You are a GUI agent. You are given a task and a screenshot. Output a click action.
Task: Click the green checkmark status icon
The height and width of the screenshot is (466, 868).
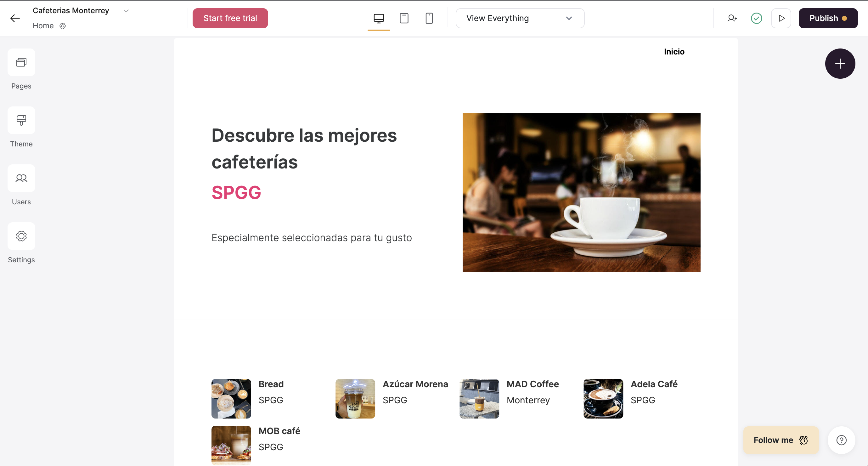756,18
